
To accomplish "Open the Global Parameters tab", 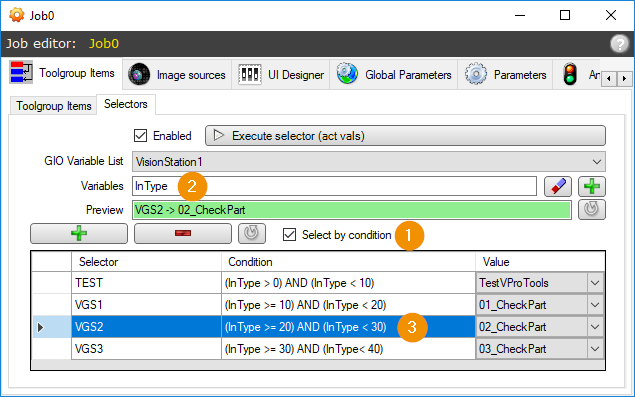I will coord(394,75).
